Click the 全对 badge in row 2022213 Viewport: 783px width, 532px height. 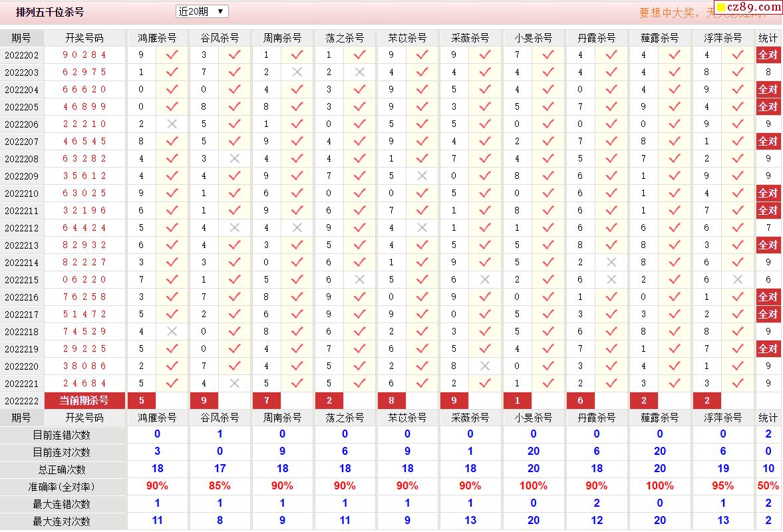768,245
